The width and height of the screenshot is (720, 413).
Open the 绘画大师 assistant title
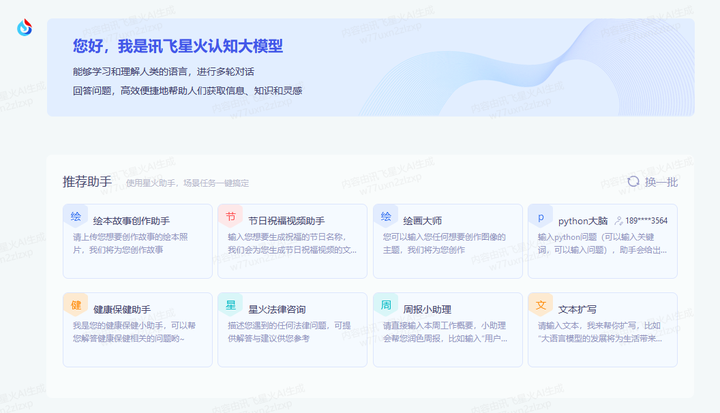pyautogui.click(x=422, y=221)
